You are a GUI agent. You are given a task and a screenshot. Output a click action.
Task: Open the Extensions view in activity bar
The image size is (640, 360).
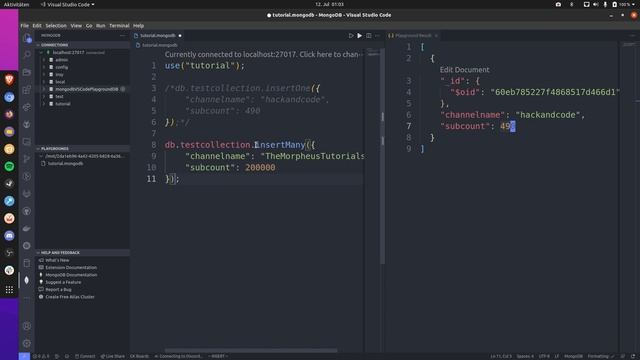pyautogui.click(x=27, y=89)
